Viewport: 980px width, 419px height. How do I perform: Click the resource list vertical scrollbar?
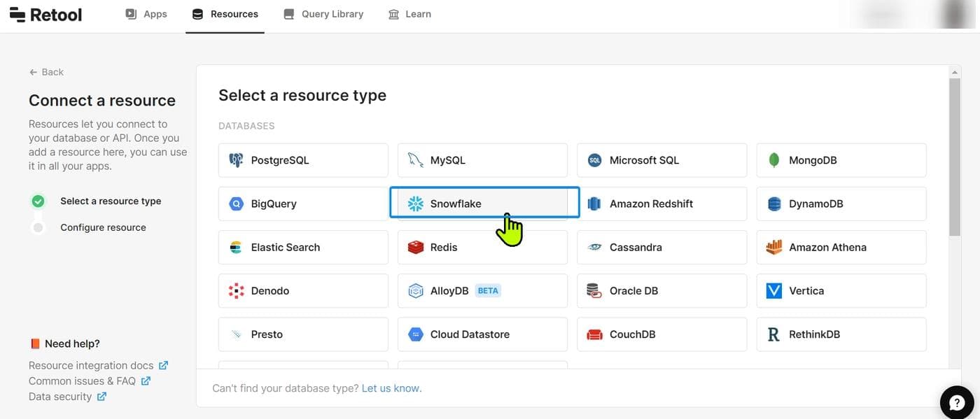click(955, 157)
